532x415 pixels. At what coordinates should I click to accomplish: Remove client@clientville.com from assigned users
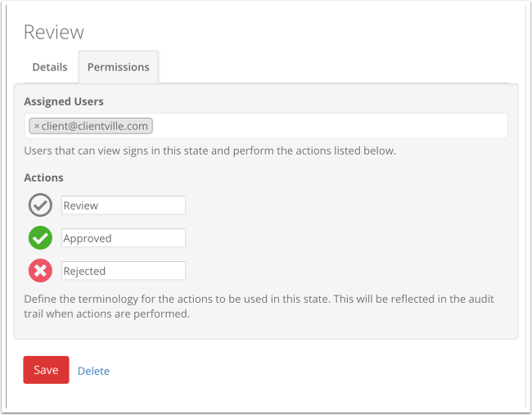pos(37,126)
